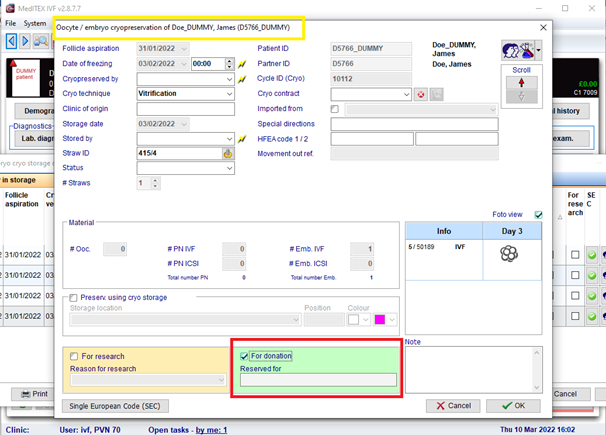
Task: Click the white colour swatch
Action: 354,319
